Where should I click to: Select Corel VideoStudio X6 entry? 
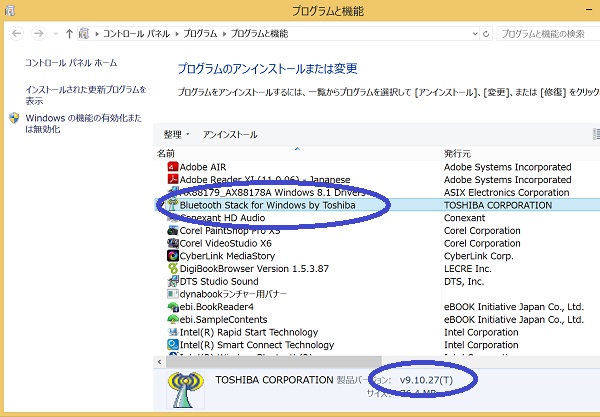225,243
